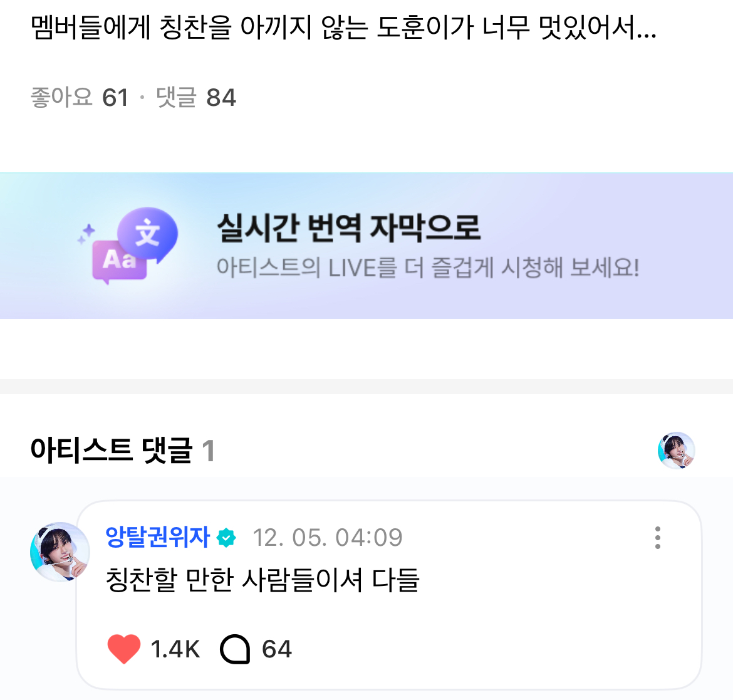Click the 64 reply count
733x700 pixels.
[x=277, y=649]
